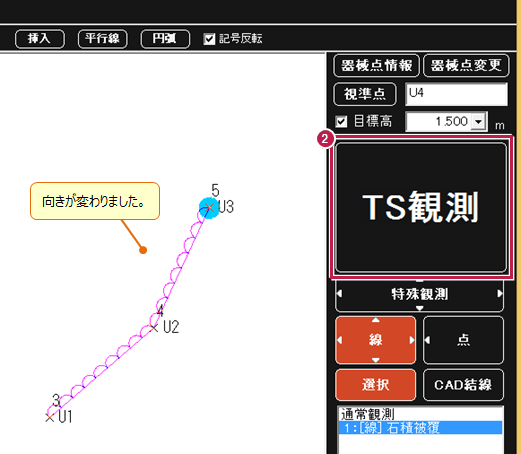
Task: Choose the 円弧 tool button
Action: [x=165, y=39]
